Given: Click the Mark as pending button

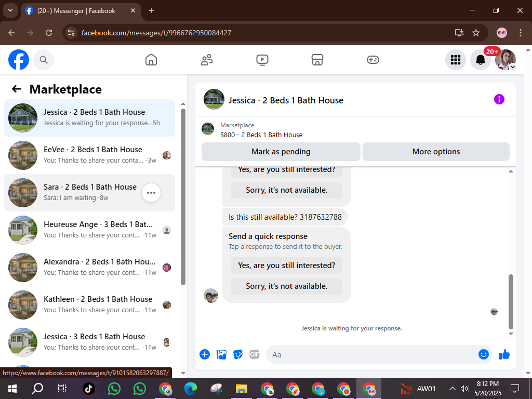Looking at the screenshot, I should click(281, 152).
